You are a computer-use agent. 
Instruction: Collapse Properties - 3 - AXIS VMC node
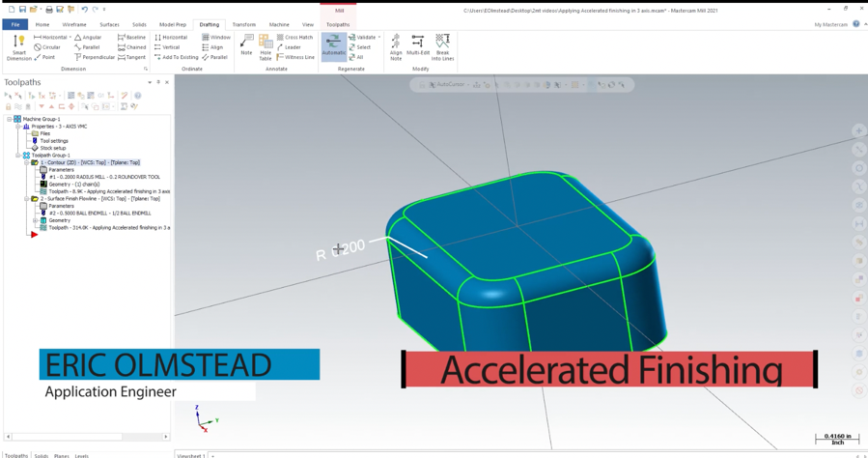point(17,127)
